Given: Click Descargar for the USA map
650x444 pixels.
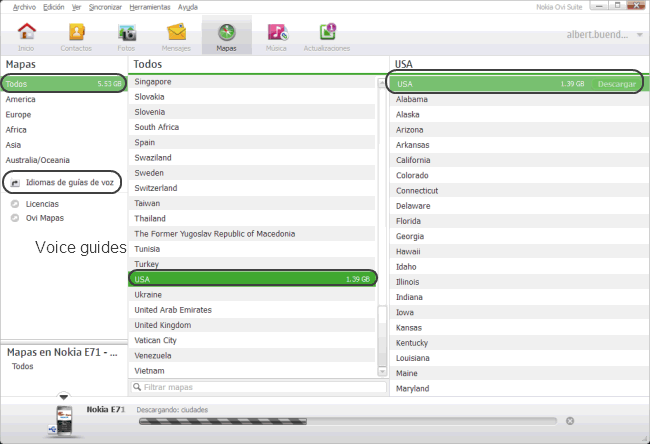Looking at the screenshot, I should 616,84.
